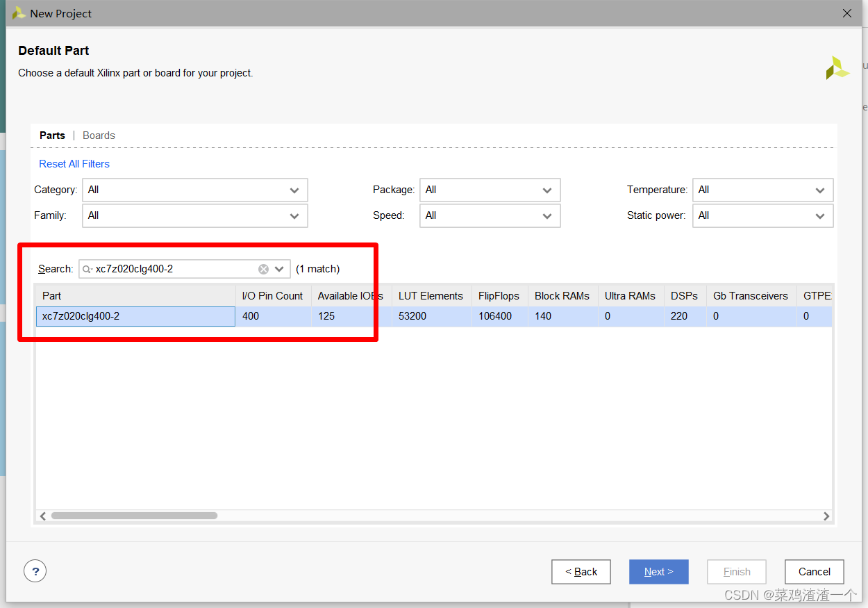This screenshot has height=608, width=868.
Task: Open the Package dropdown
Action: pyautogui.click(x=490, y=190)
